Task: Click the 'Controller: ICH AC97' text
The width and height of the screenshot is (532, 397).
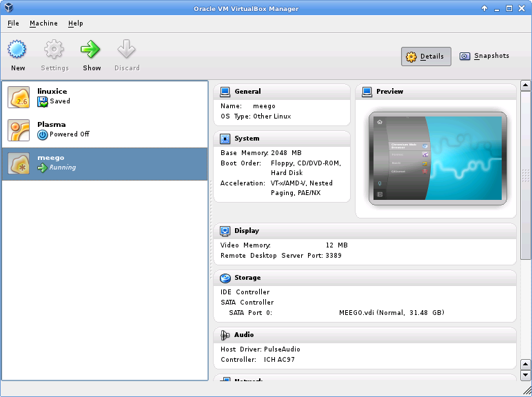Action: point(258,360)
